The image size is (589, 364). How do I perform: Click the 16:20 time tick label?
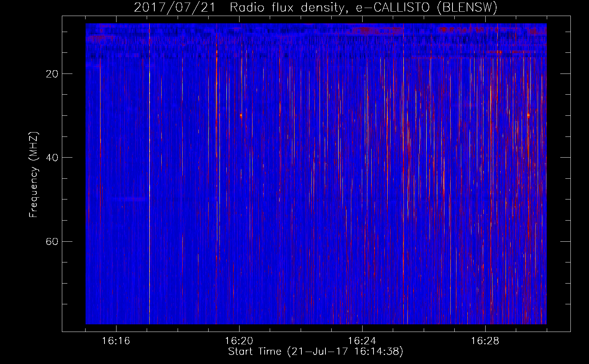point(239,341)
